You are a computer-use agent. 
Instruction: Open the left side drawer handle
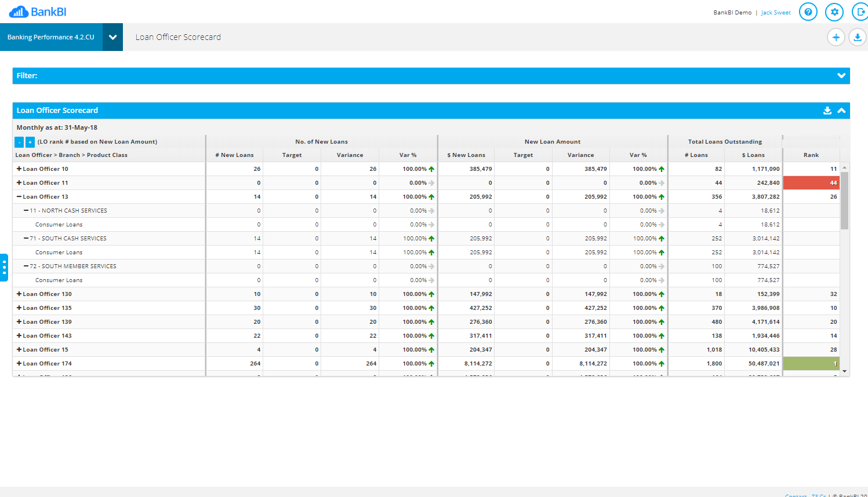click(x=4, y=268)
